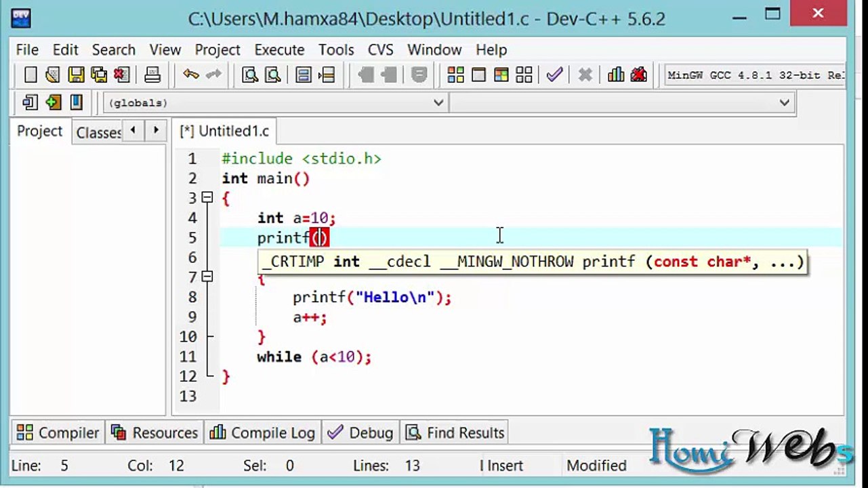The width and height of the screenshot is (868, 488).
Task: Click the Replace toolbar icon
Action: point(272,75)
